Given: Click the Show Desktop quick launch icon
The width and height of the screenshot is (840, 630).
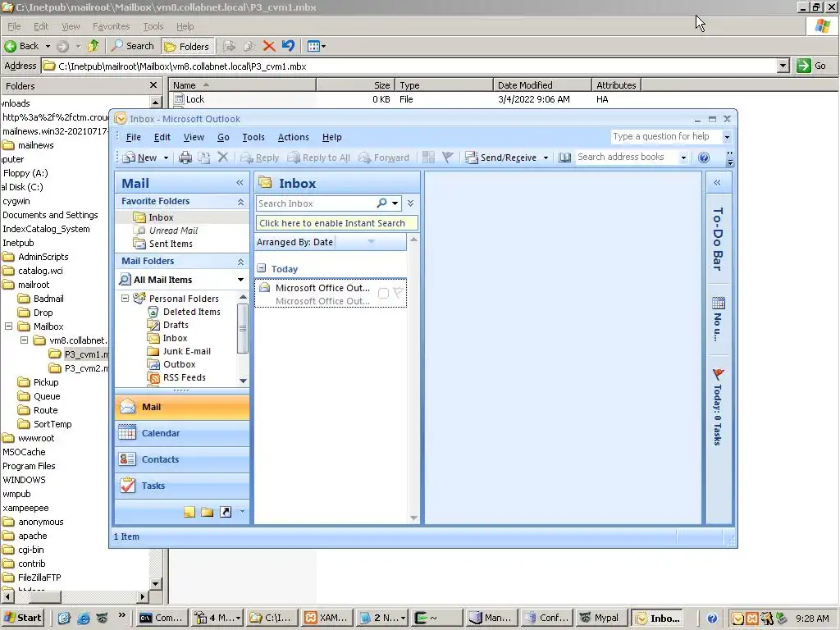Looking at the screenshot, I should point(64,618).
